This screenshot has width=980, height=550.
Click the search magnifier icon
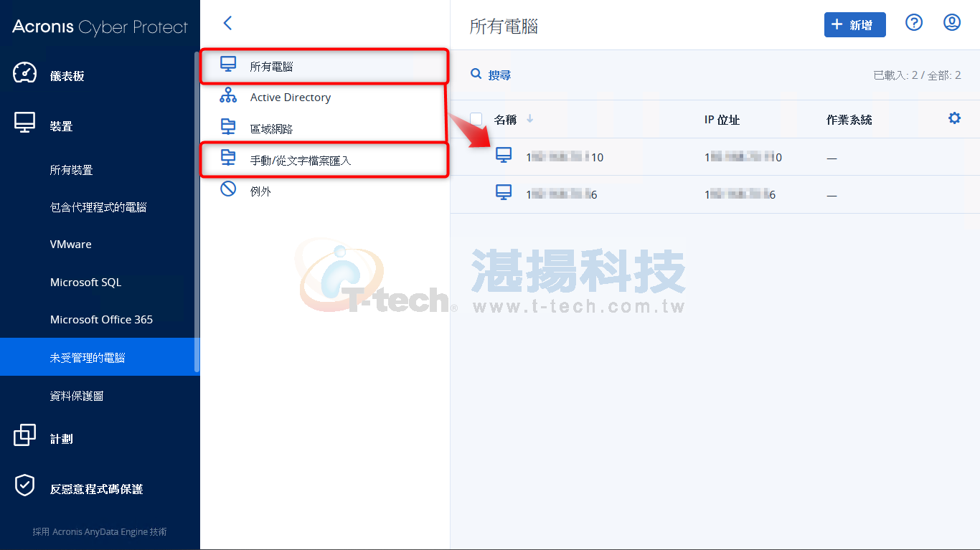pyautogui.click(x=476, y=74)
